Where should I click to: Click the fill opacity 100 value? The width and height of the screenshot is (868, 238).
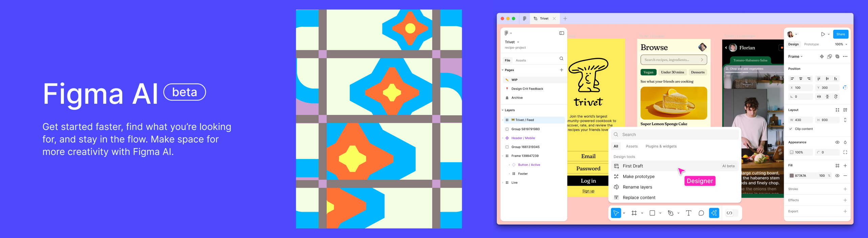coord(822,176)
